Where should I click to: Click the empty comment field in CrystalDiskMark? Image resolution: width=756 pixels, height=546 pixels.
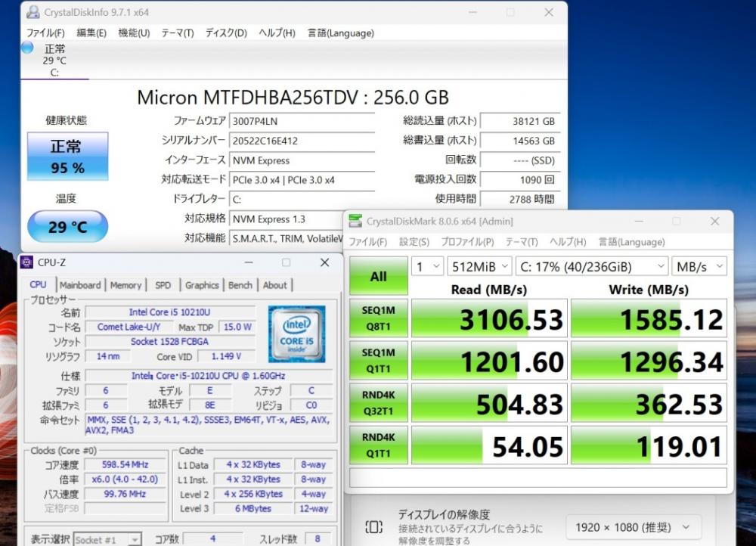click(538, 477)
